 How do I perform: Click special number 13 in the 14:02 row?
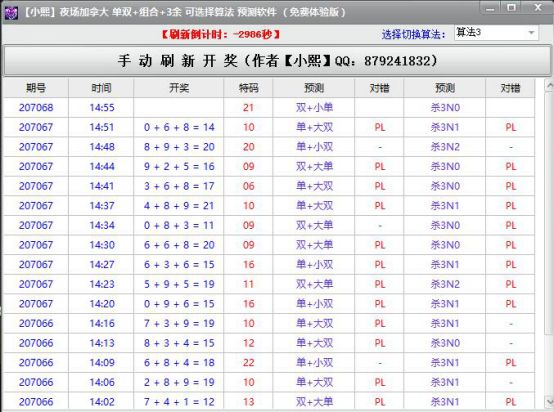[248, 402]
